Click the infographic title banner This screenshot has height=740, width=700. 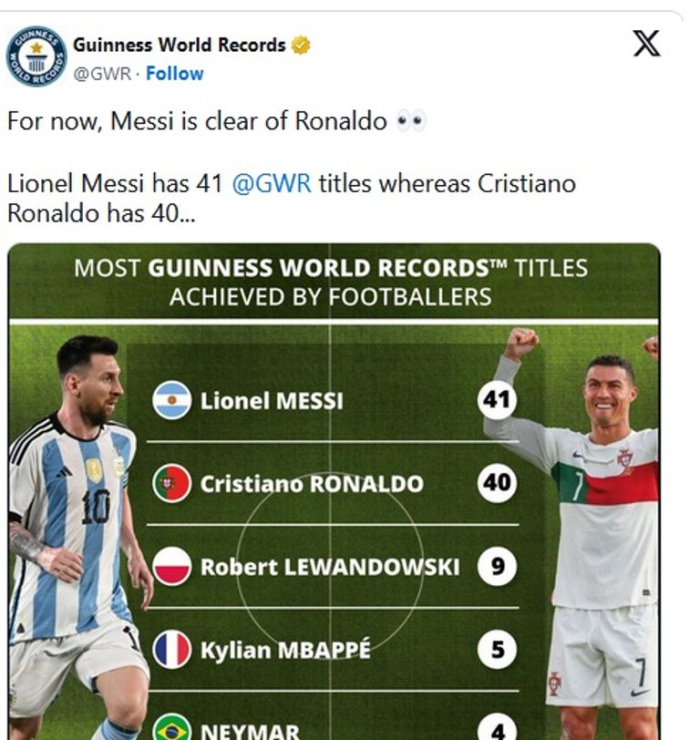pyautogui.click(x=331, y=282)
